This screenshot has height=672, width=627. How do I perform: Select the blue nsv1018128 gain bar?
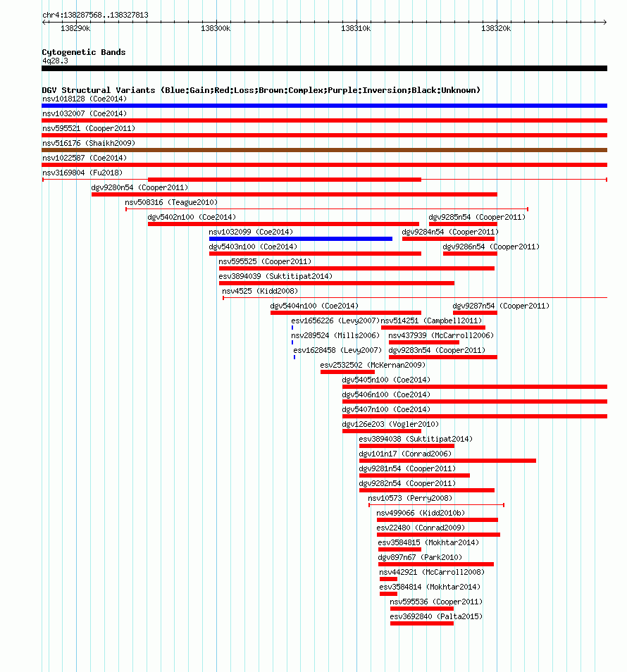325,106
